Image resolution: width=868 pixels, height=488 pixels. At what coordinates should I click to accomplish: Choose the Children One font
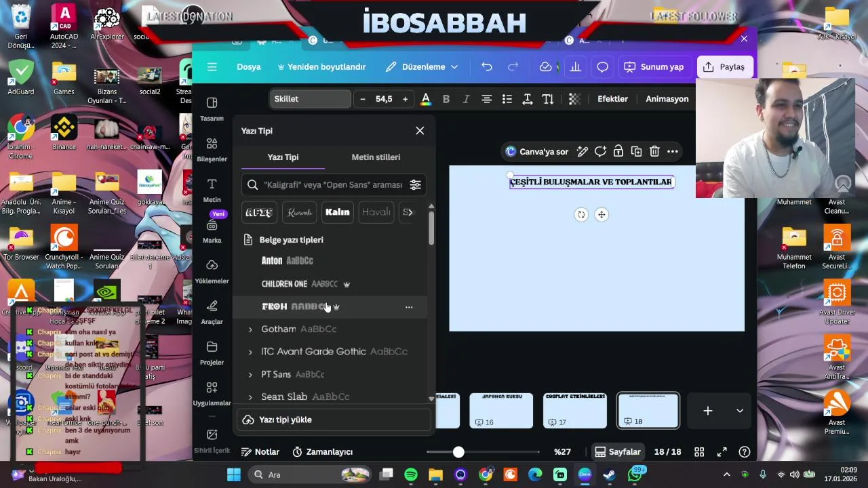coord(299,284)
